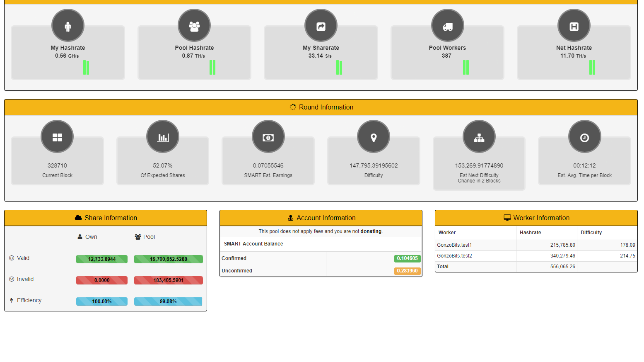Click the Expected Shares bar chart icon
The width and height of the screenshot is (644, 362).
(163, 137)
